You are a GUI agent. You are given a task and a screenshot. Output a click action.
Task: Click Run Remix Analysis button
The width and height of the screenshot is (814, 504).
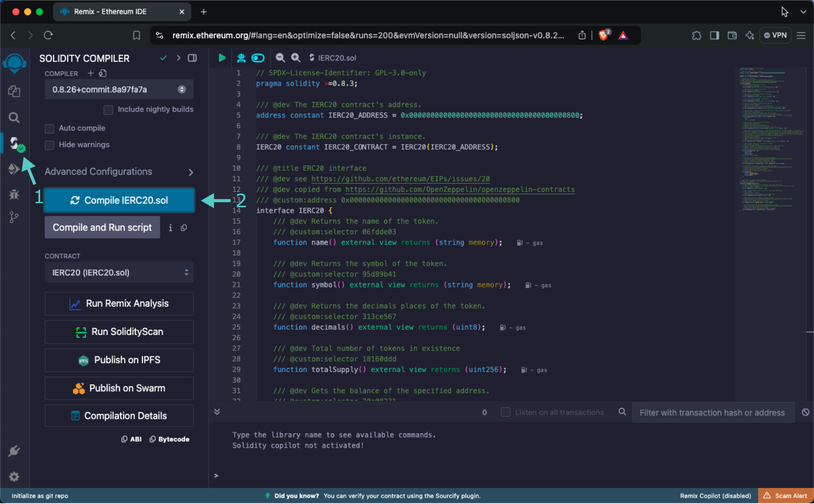tap(119, 304)
